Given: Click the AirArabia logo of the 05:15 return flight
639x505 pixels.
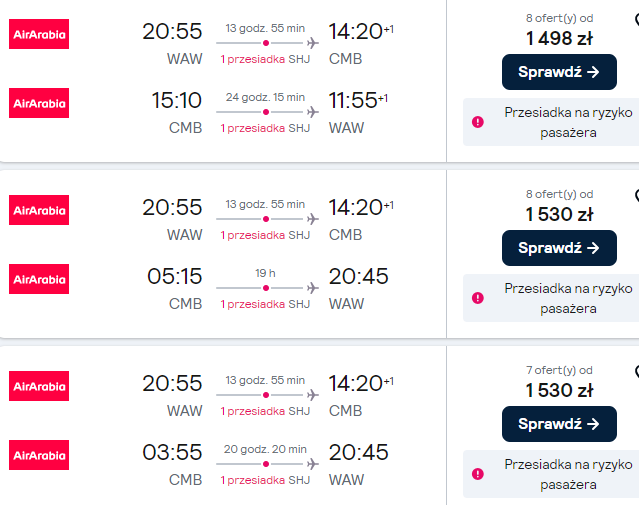Looking at the screenshot, I should (x=39, y=279).
